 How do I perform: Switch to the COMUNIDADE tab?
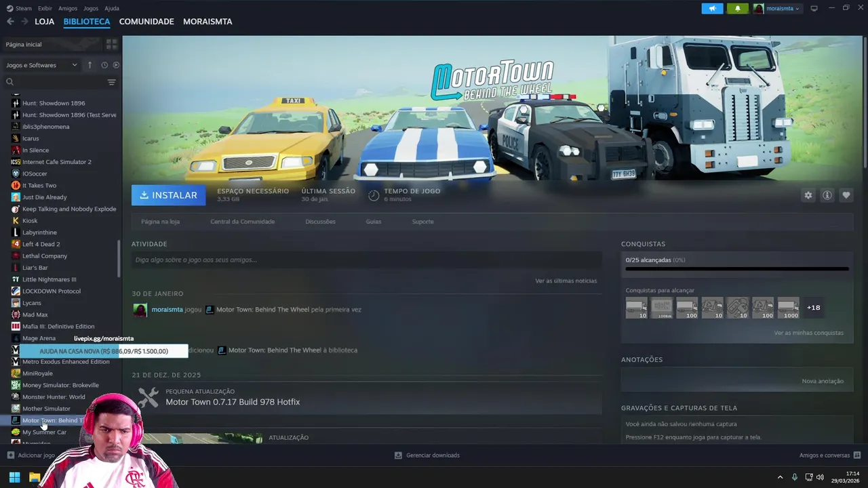coord(146,22)
